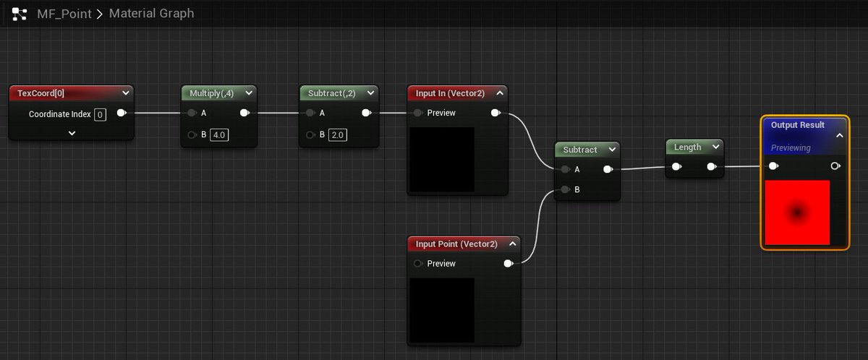Select the Input Point preview thumbnail
Viewport: 868px width, 360px height.
pos(442,310)
